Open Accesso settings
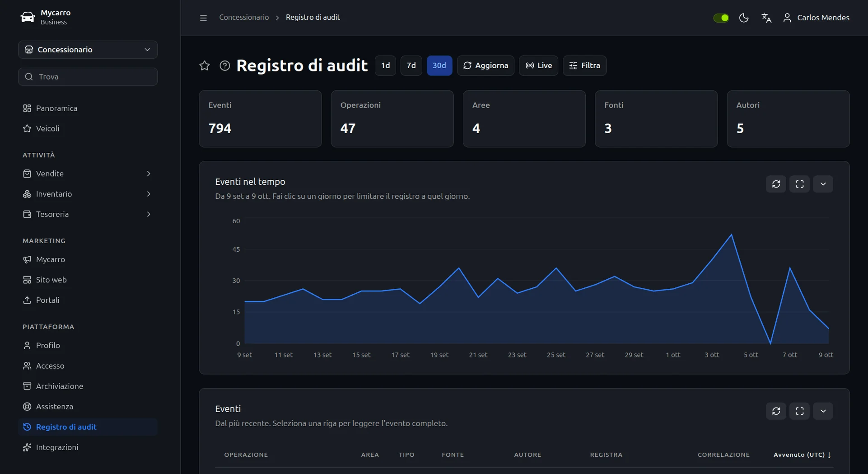 88,366
